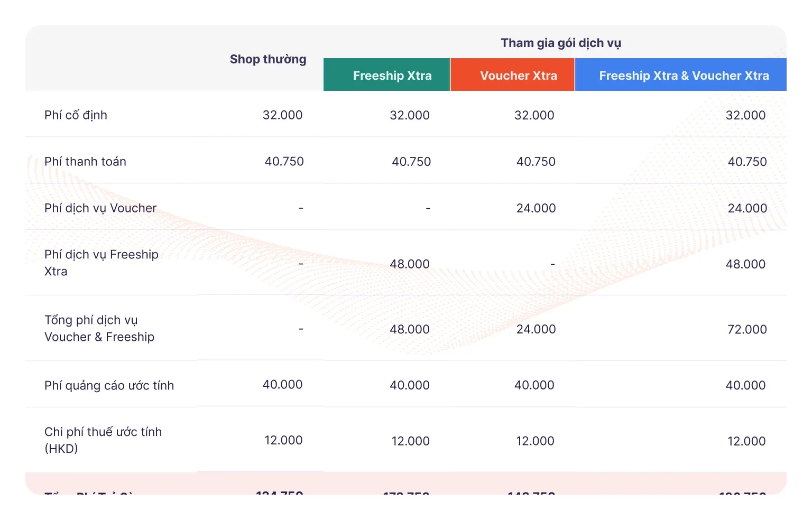812x520 pixels.
Task: Click 40.000 advertising fee in Freeship Xtra column
Action: click(x=409, y=385)
